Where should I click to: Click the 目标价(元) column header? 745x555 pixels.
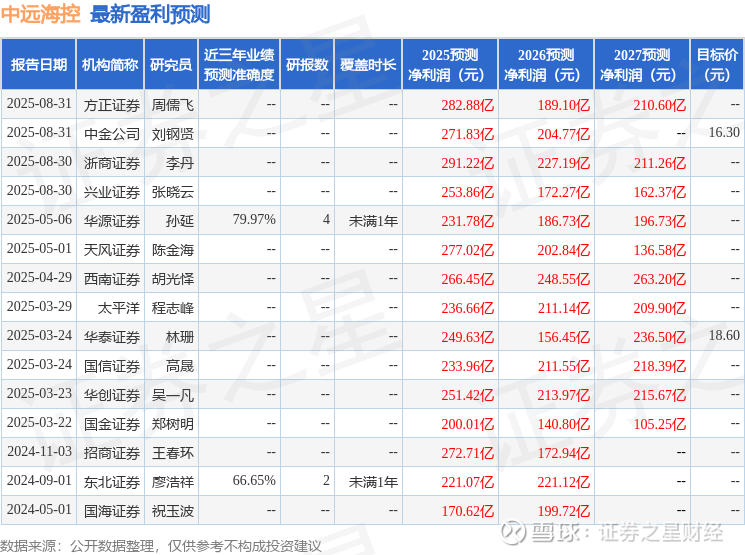pyautogui.click(x=717, y=65)
